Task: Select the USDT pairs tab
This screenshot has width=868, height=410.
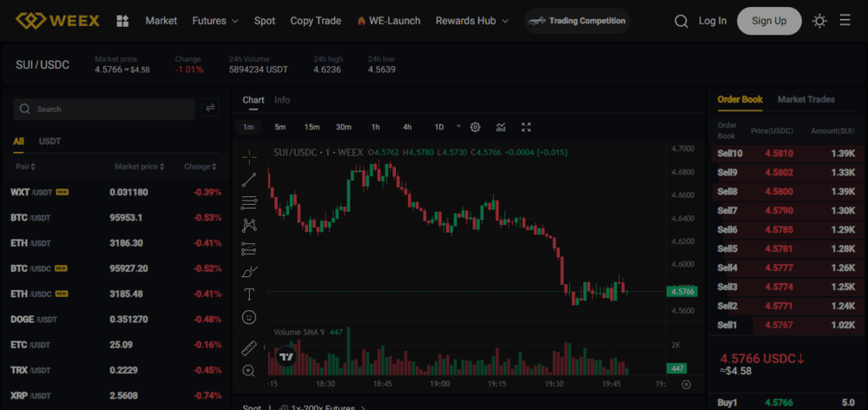Action: pyautogui.click(x=49, y=142)
